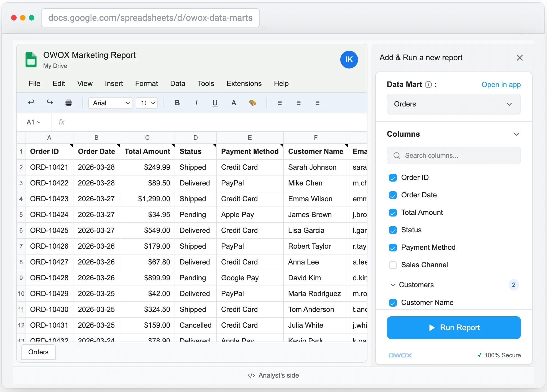Open the text color picker icon
This screenshot has height=392, width=547.
point(234,103)
